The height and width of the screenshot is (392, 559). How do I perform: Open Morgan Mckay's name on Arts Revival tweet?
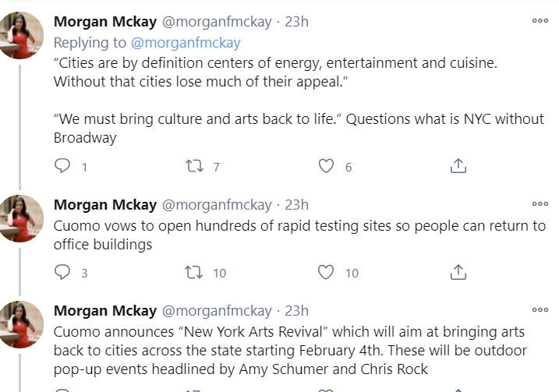coord(104,311)
